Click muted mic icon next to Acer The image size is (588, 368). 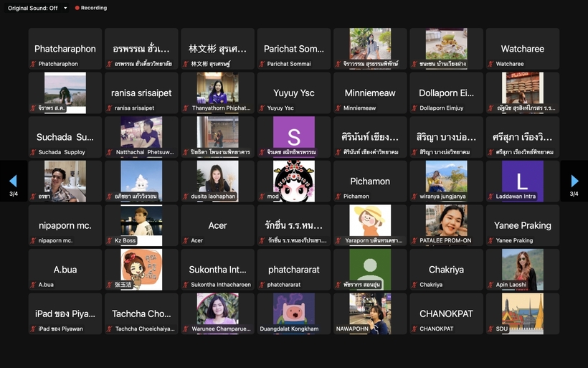(x=186, y=241)
